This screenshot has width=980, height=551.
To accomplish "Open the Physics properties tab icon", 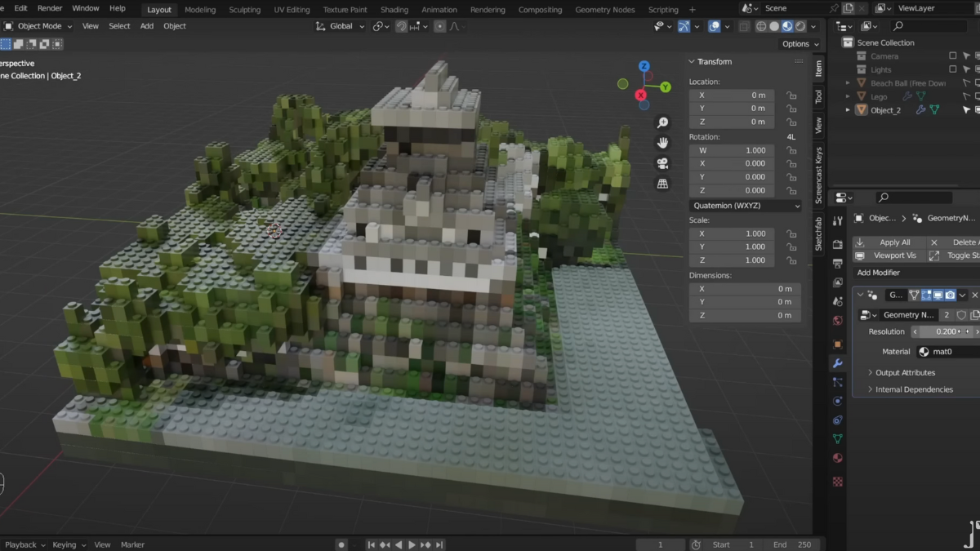I will click(837, 401).
